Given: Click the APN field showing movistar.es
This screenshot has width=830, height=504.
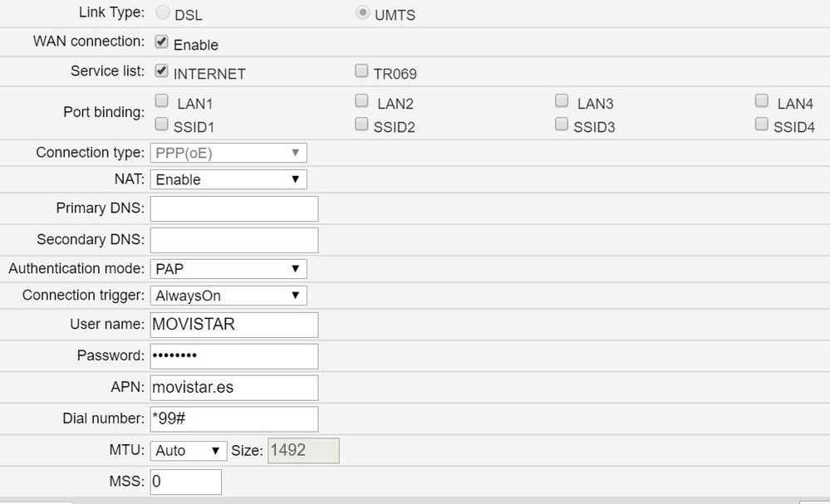Looking at the screenshot, I should [x=233, y=387].
